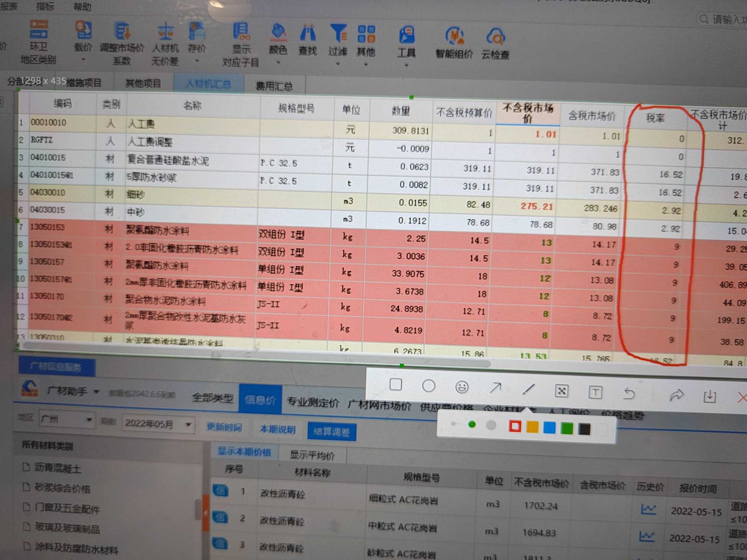Image resolution: width=747 pixels, height=560 pixels.
Task: Click 信 badge of row 1 改性沥青砼
Action: [x=220, y=490]
